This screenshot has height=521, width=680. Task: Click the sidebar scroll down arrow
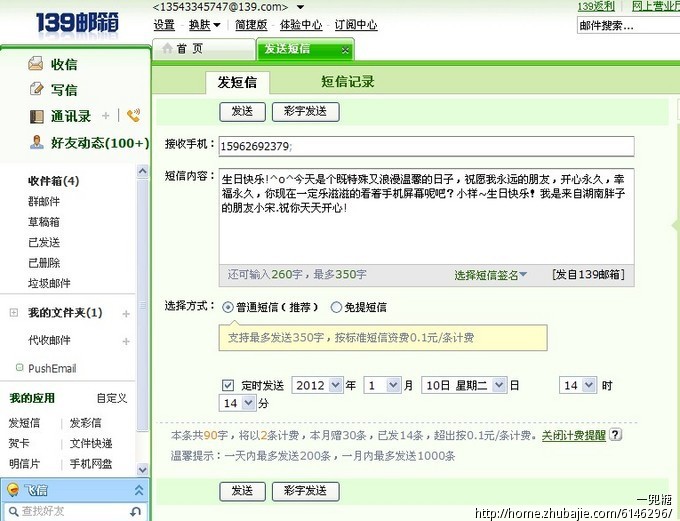(142, 469)
